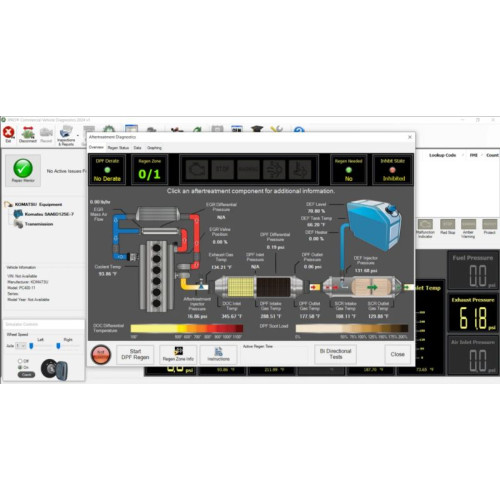Click the yellow DOC catalyst component

tap(240, 287)
